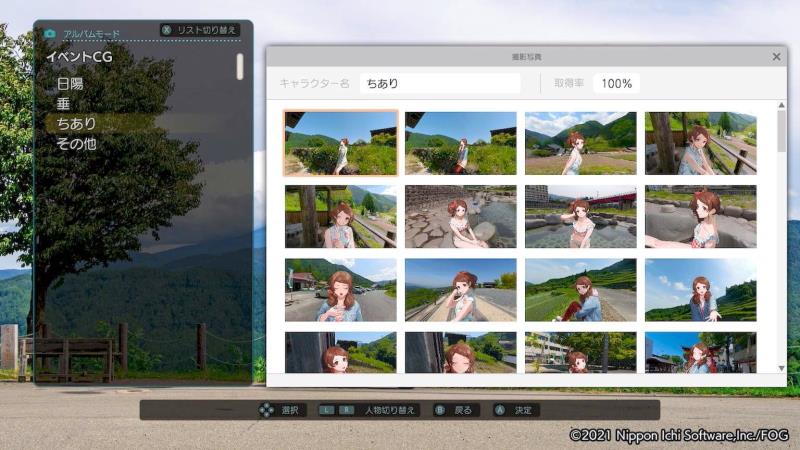Open first thumbnail in second row, shelter pillar

[341, 216]
